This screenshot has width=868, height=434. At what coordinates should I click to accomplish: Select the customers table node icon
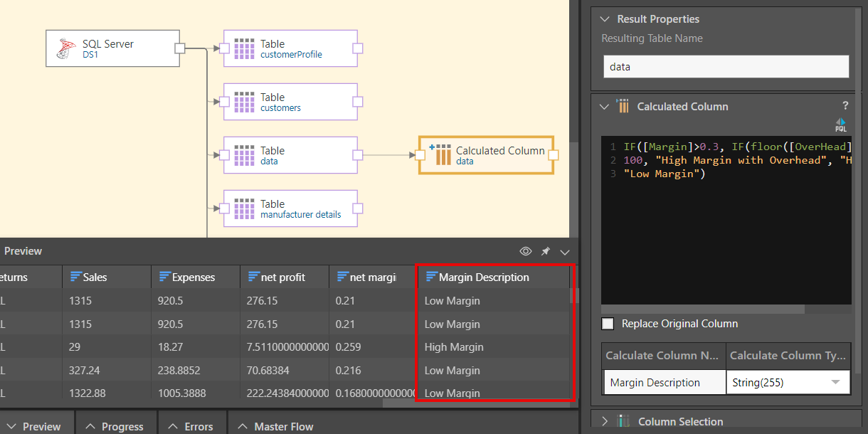(244, 102)
